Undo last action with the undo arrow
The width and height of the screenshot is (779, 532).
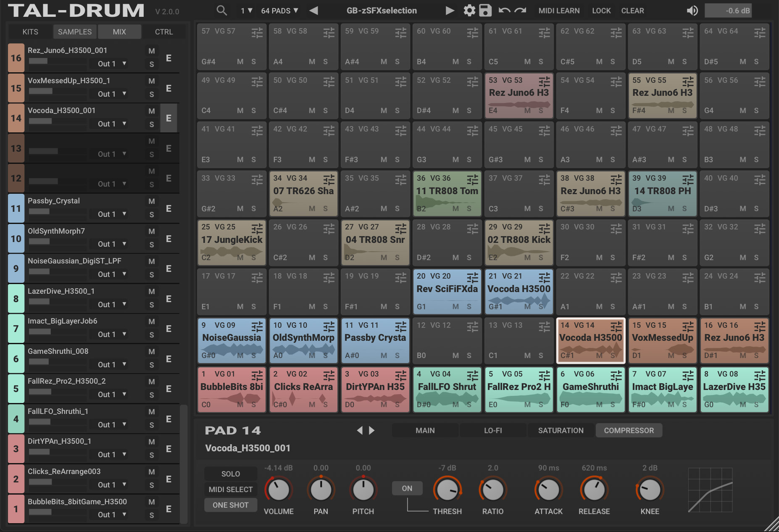point(504,11)
